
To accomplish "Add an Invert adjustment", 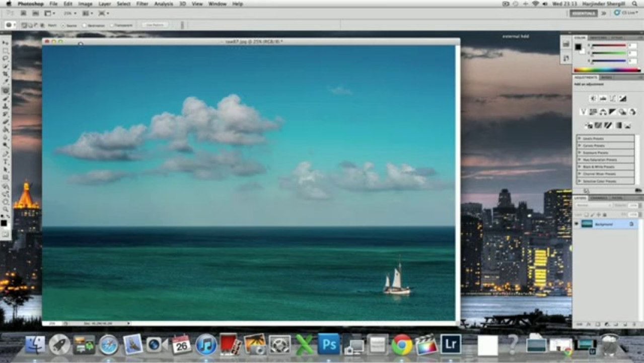I will coord(588,125).
